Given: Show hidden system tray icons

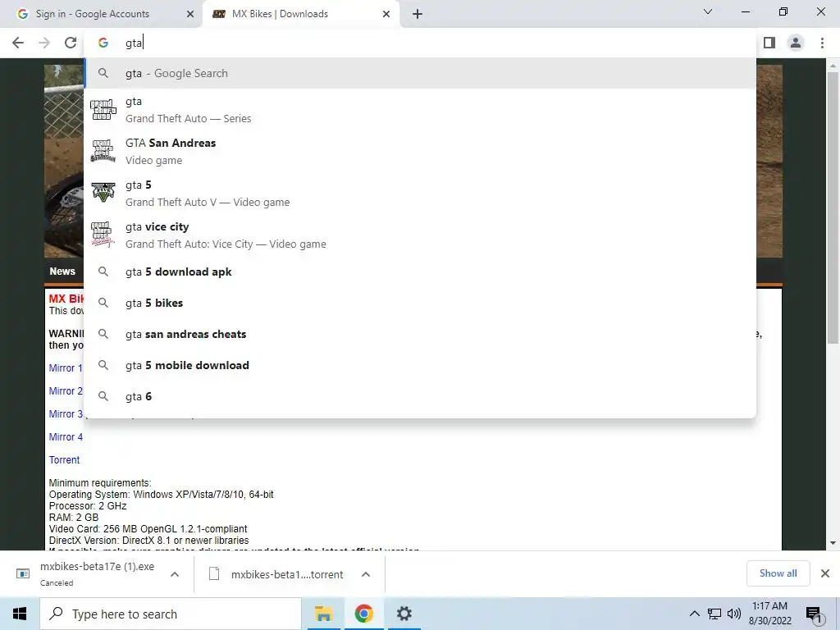Looking at the screenshot, I should (x=694, y=614).
